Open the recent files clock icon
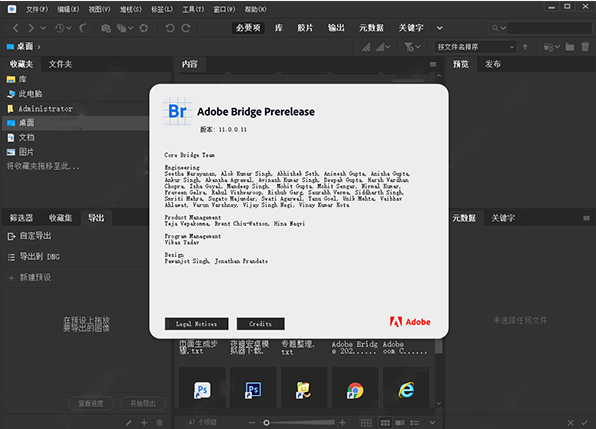Viewport: 596px width, 429px height. pos(60,28)
